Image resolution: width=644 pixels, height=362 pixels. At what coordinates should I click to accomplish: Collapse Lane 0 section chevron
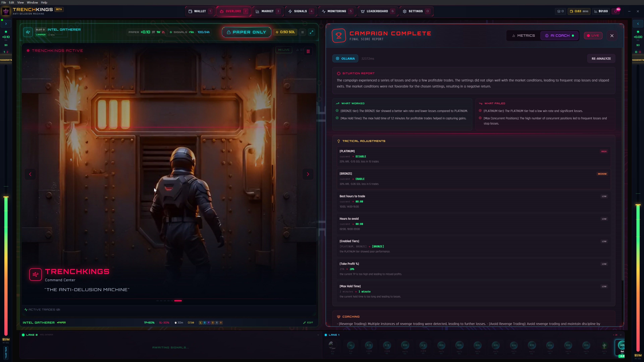tap(318, 335)
